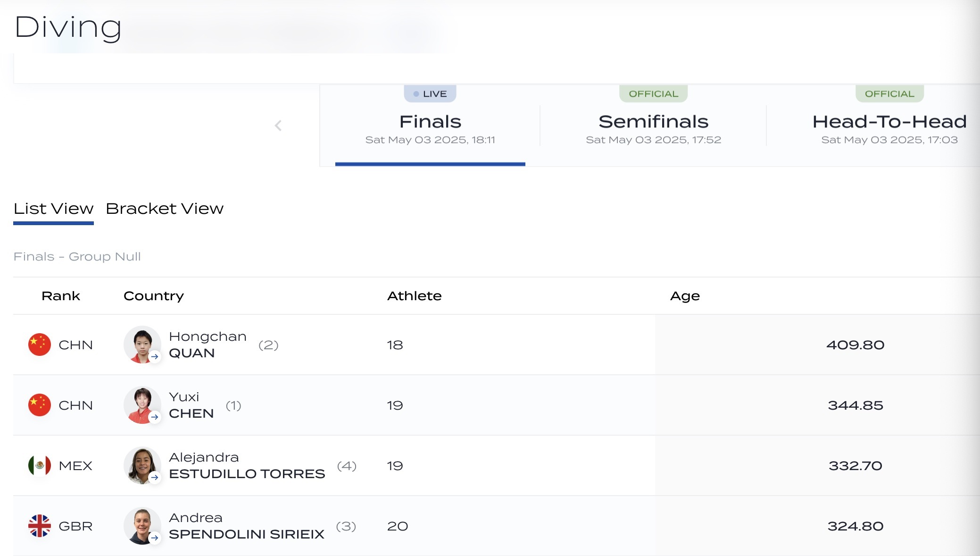Open the Semifinals round tab
Screen dimensions: 980x556
click(x=653, y=127)
